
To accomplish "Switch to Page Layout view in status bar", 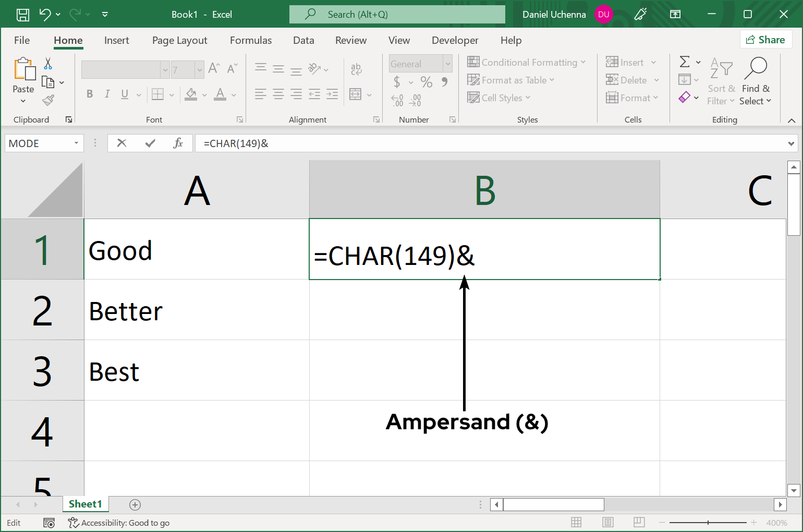I will click(607, 523).
